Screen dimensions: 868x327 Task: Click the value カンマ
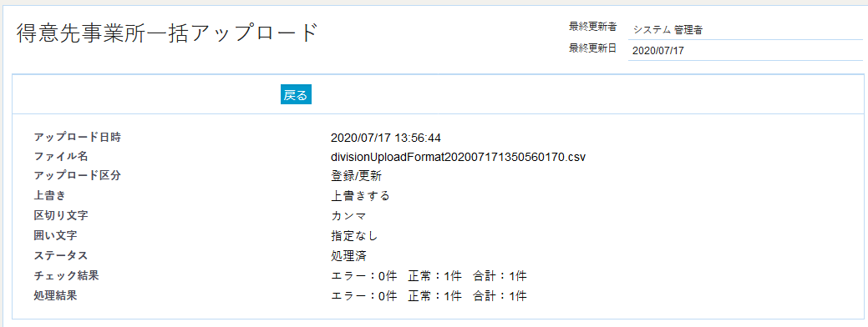click(x=348, y=216)
